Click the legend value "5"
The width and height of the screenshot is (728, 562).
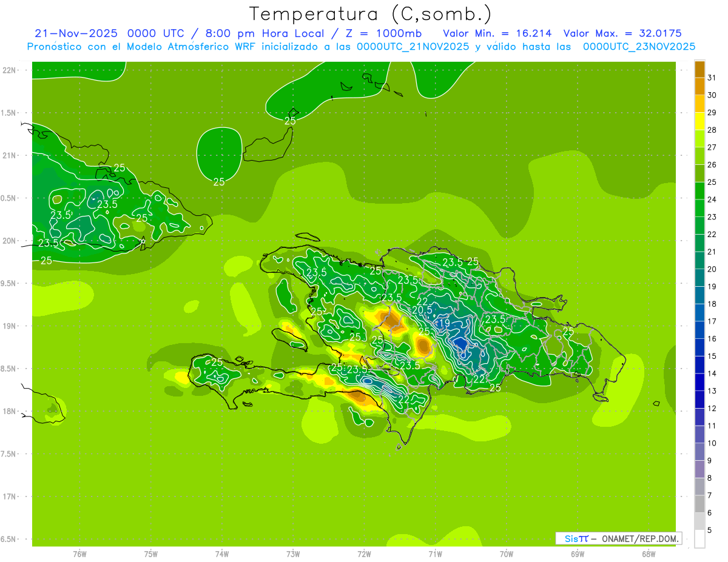click(x=710, y=530)
